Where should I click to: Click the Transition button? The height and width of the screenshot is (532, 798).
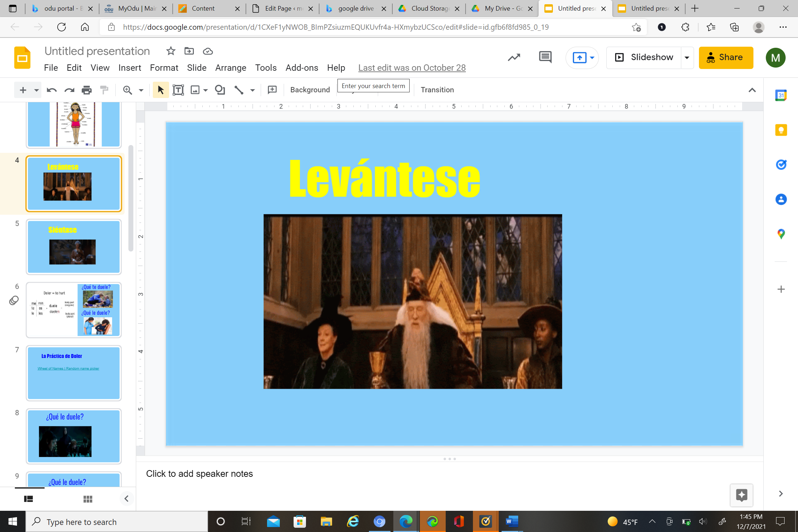[x=437, y=90]
